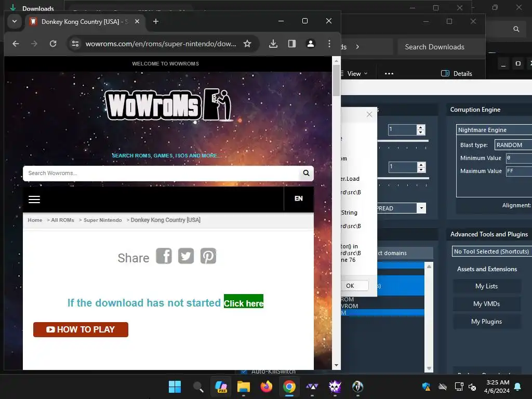Open Windows taskbar search
Image resolution: width=532 pixels, height=399 pixels.
[x=198, y=387]
